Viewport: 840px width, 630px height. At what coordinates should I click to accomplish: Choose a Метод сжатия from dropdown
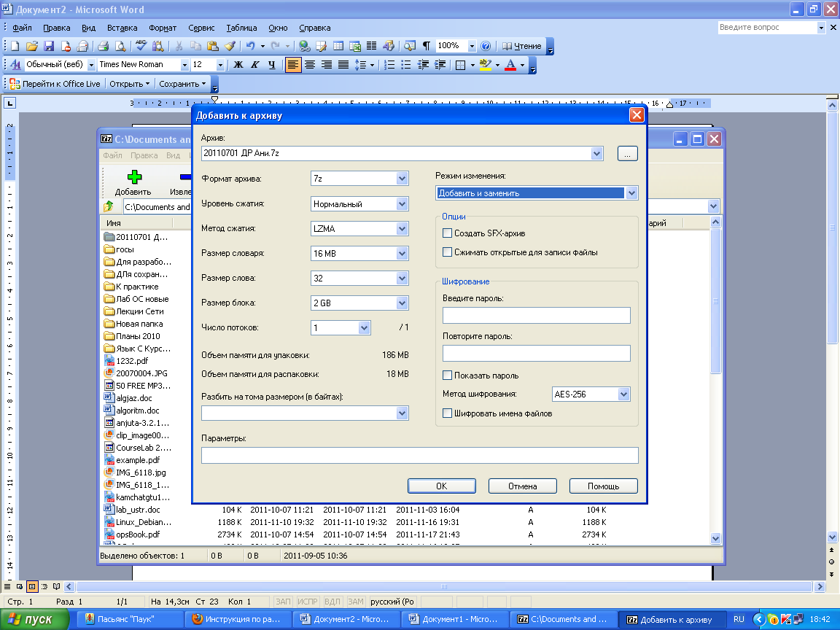(x=402, y=229)
